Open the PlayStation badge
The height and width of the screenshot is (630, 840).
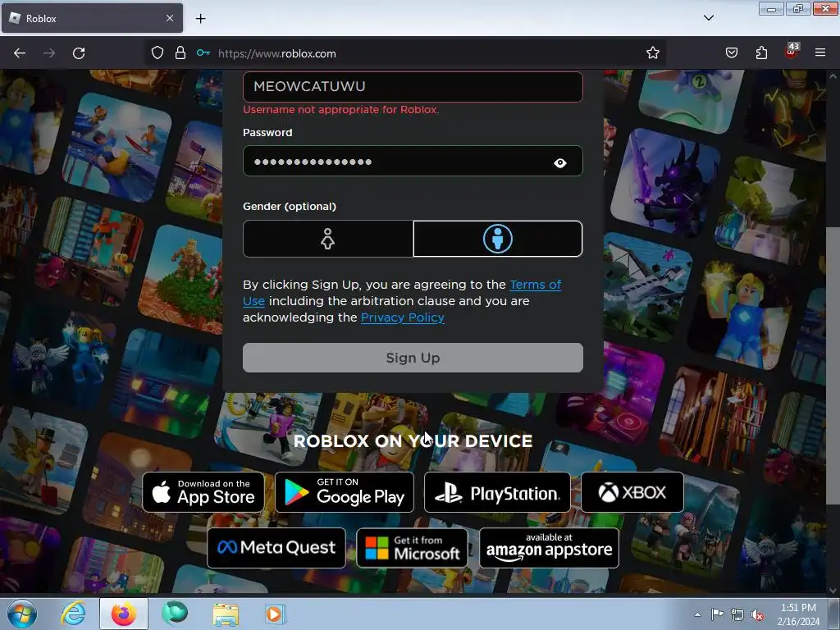497,492
